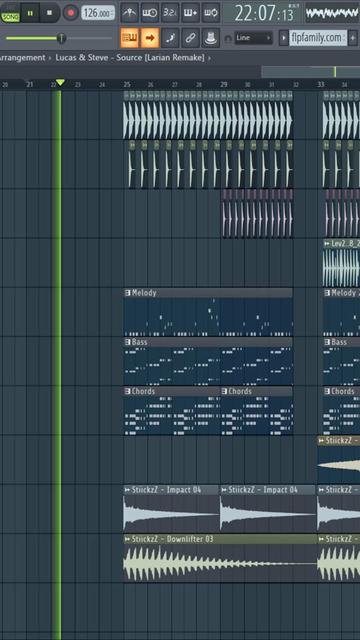Click bar 29 on the timeline ruler

(224, 84)
